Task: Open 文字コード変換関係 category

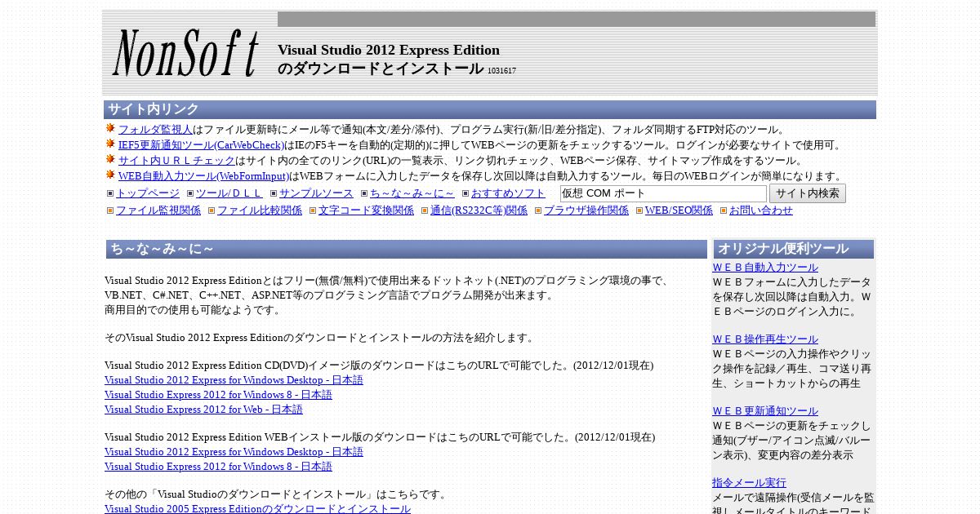Action: click(x=366, y=210)
